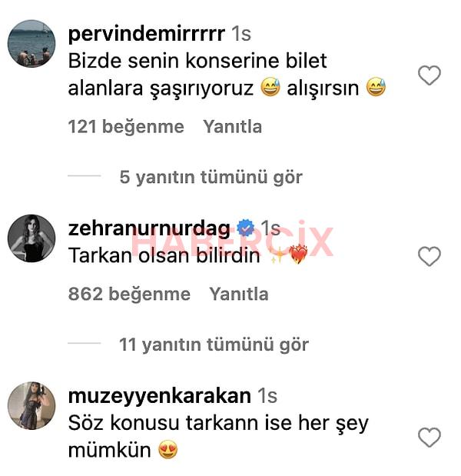Open zehranurnurdag's black-and-white avatar

32,238
